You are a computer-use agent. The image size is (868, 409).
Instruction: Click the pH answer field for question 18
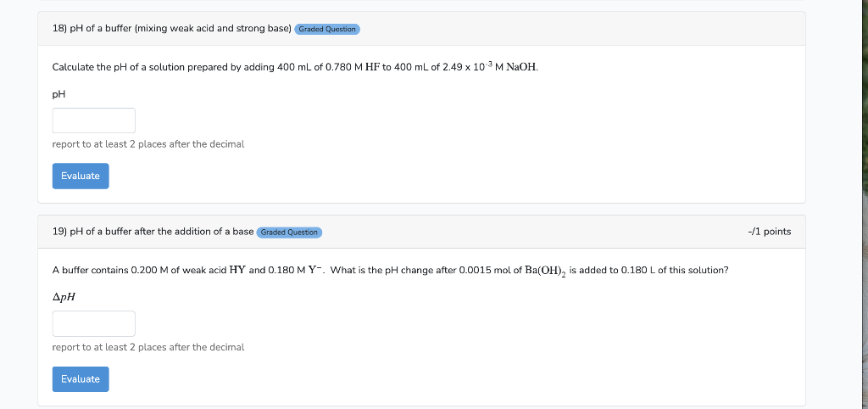click(93, 120)
